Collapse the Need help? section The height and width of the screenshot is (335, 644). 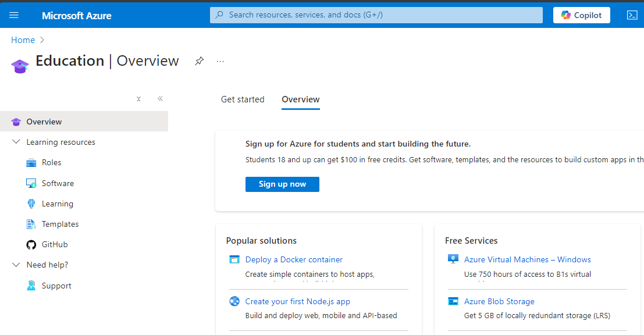[x=16, y=265]
